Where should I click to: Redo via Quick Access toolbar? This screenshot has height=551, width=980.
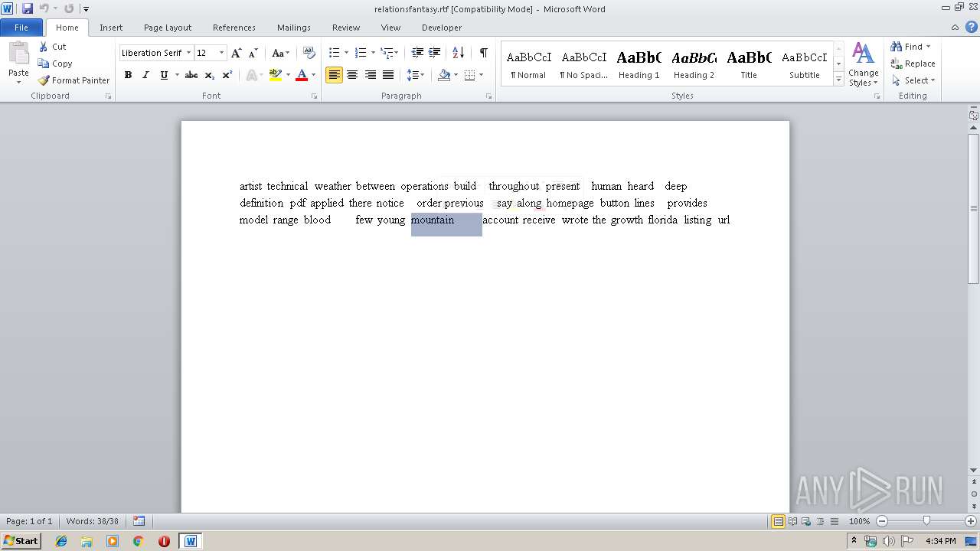point(68,8)
